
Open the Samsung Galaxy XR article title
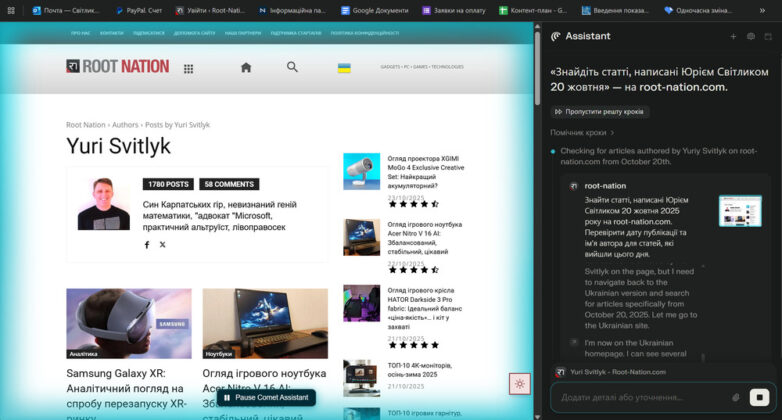(125, 394)
